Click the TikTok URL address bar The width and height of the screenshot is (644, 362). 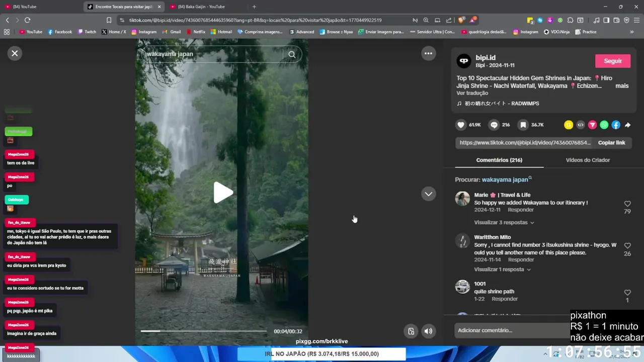[255, 20]
